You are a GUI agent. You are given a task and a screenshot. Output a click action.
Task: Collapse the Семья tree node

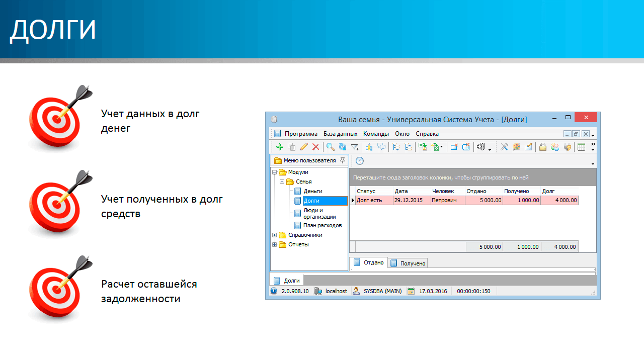tap(282, 182)
